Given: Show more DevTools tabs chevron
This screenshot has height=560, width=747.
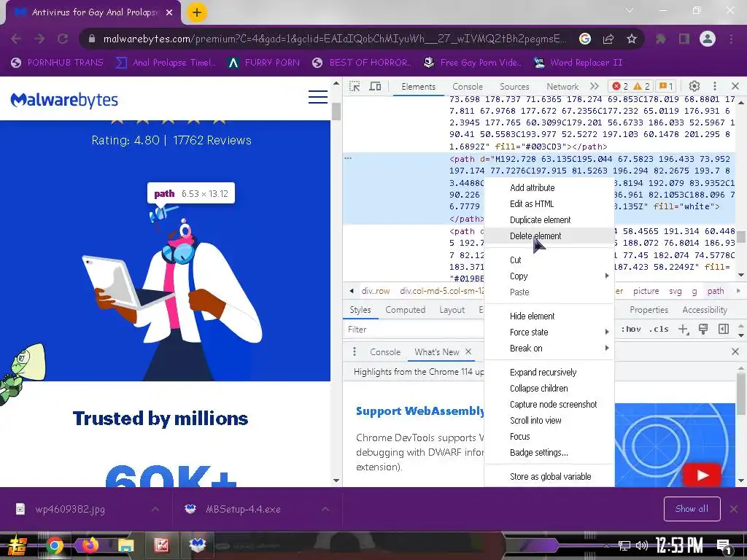Looking at the screenshot, I should tap(594, 86).
